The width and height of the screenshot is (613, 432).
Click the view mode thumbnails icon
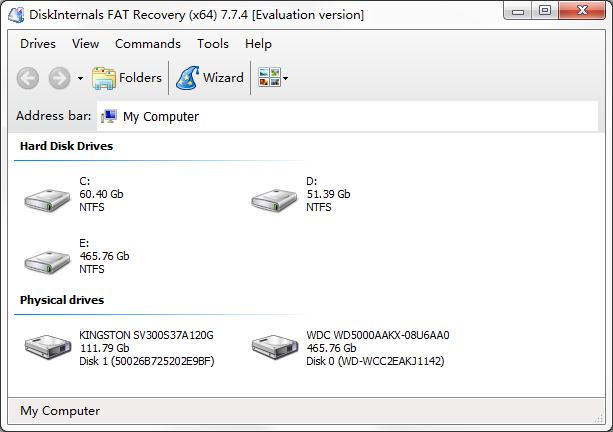tap(269, 77)
